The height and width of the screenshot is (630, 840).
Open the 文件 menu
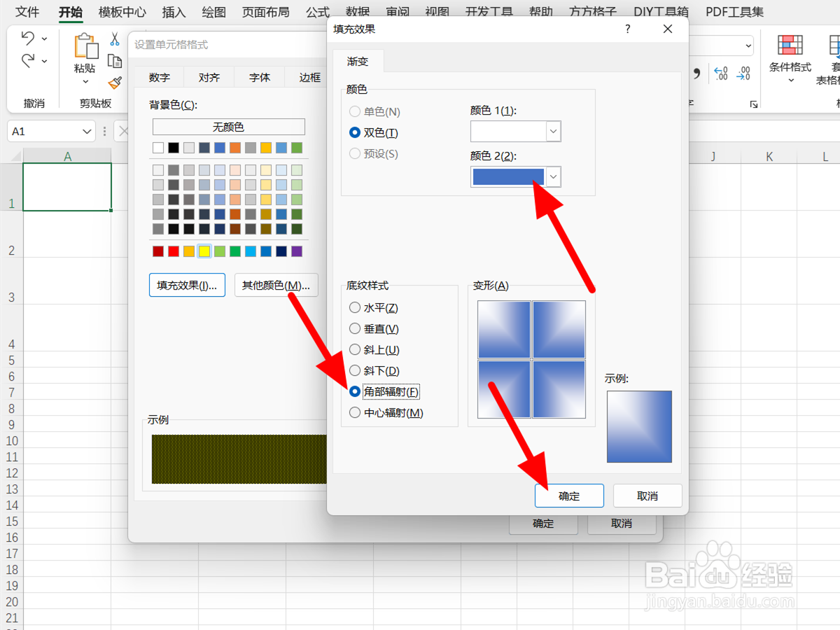tap(28, 12)
